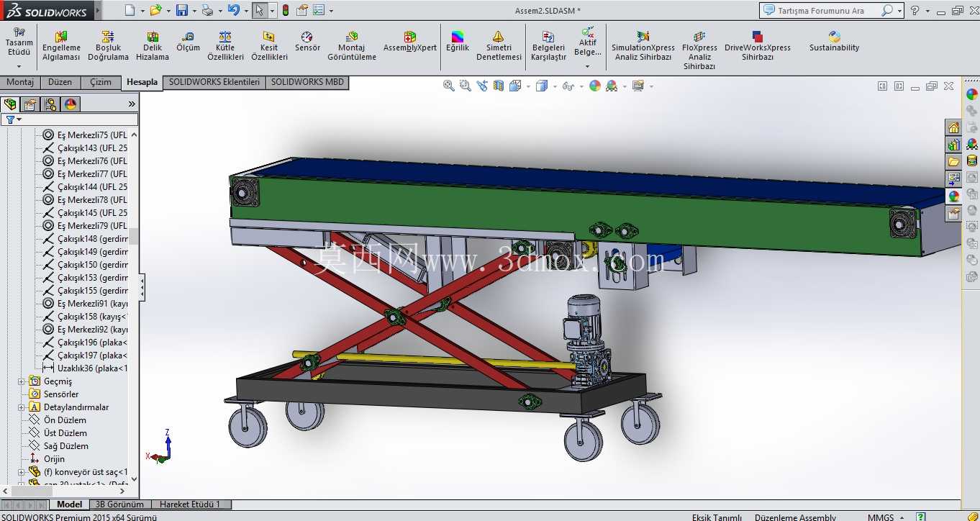Open the SOLIDWORKS Eklentileri tab
This screenshot has height=521, width=980.
point(214,82)
